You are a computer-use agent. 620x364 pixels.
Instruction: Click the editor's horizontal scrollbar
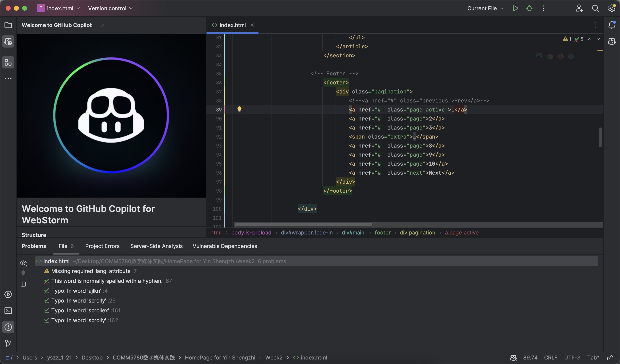click(303, 224)
